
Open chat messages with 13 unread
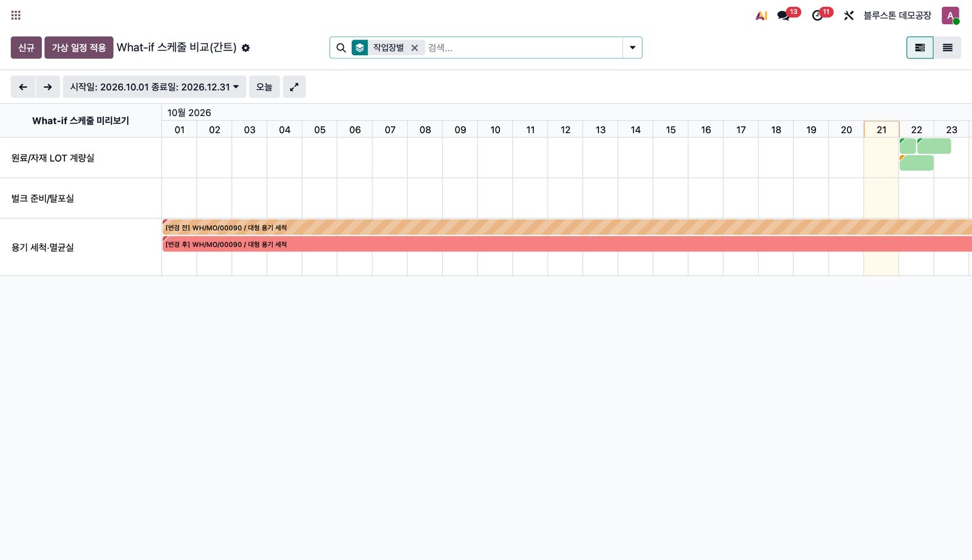point(784,16)
